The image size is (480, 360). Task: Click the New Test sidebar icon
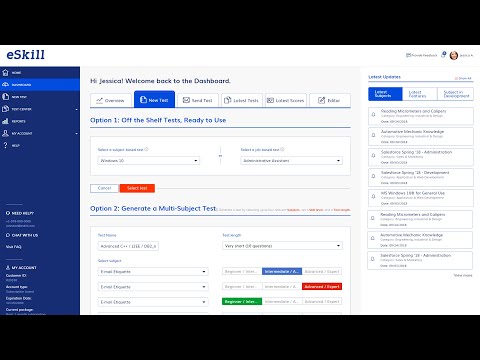click(5, 97)
